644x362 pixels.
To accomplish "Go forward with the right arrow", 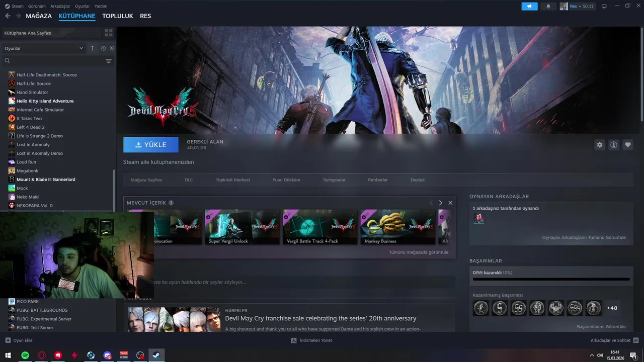I will click(18, 16).
